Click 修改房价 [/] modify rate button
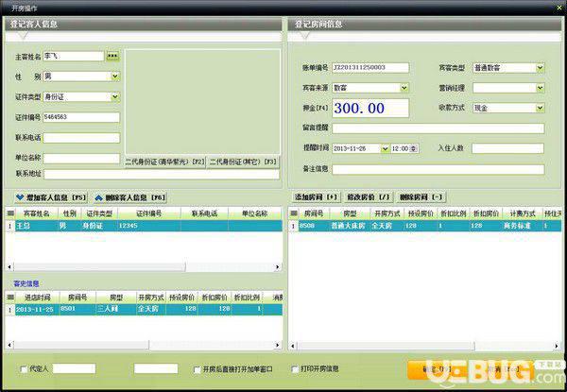567x392 pixels. pos(369,196)
